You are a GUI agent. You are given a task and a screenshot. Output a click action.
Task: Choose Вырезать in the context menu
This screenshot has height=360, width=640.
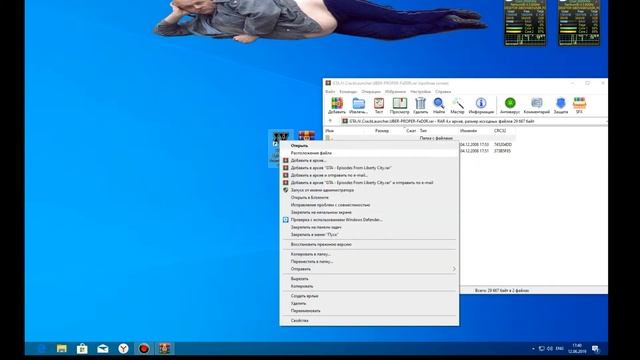[x=369, y=279]
